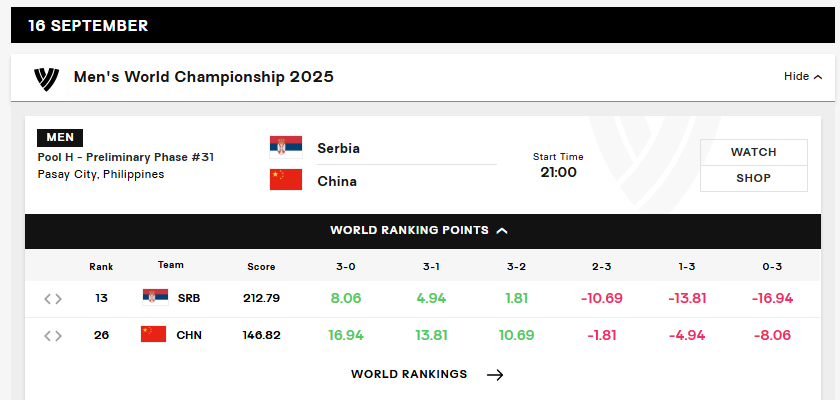
Task: Click the volleyball world logo icon
Action: (47, 77)
